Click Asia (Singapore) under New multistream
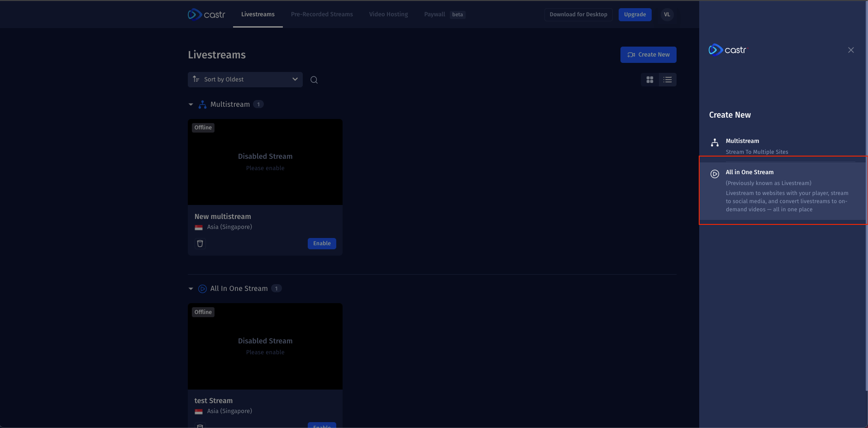 point(229,227)
